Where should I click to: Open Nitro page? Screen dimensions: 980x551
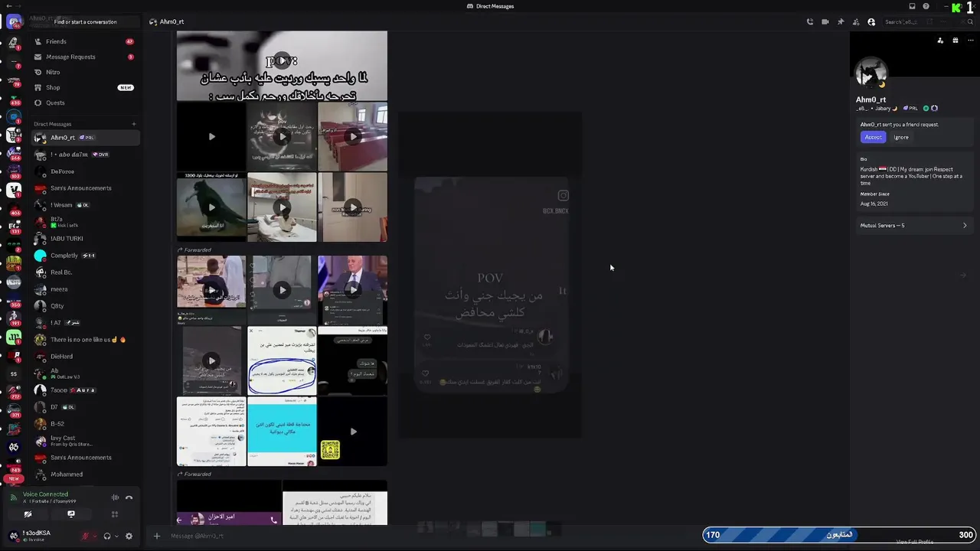pyautogui.click(x=84, y=72)
